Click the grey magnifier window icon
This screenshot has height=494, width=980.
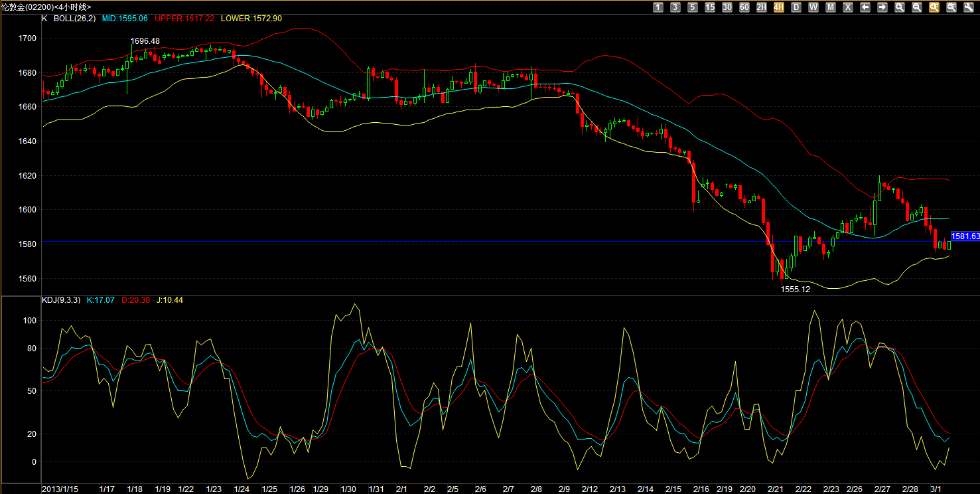pos(951,7)
